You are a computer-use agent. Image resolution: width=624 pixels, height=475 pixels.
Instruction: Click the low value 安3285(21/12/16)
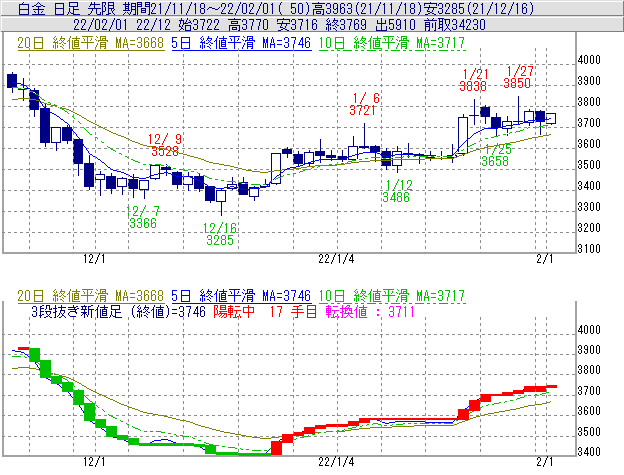[478, 8]
